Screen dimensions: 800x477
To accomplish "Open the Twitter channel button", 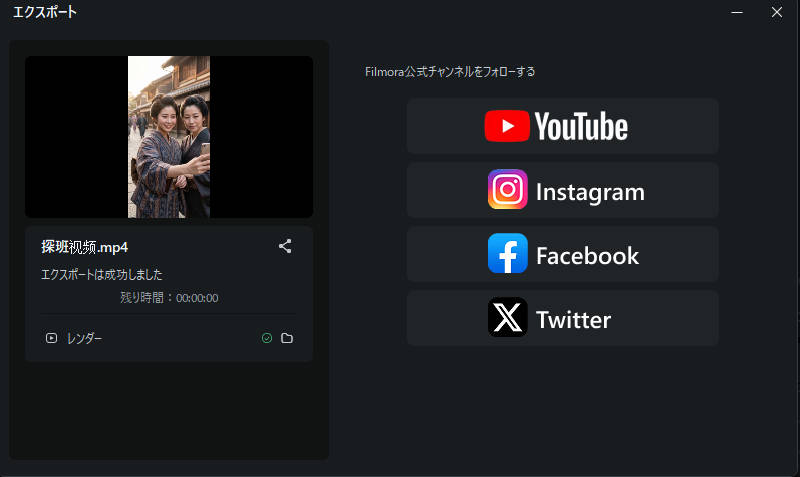I will (562, 318).
